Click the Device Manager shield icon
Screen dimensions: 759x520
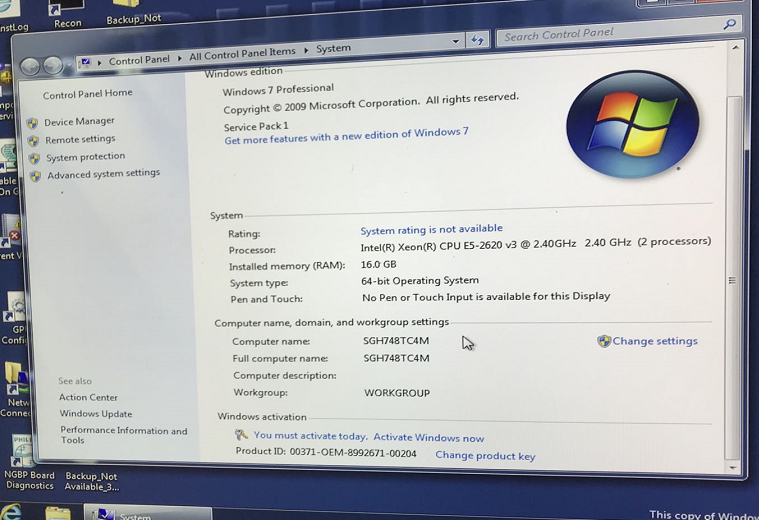(x=32, y=123)
